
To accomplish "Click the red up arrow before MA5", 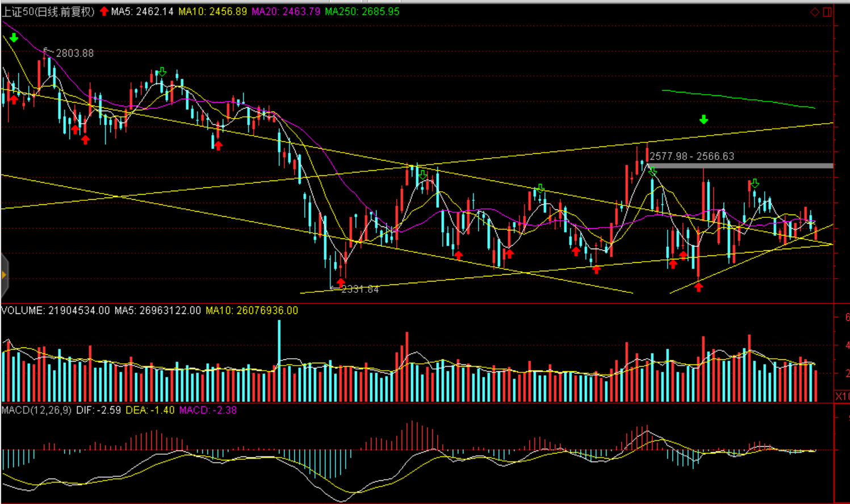I will (104, 11).
